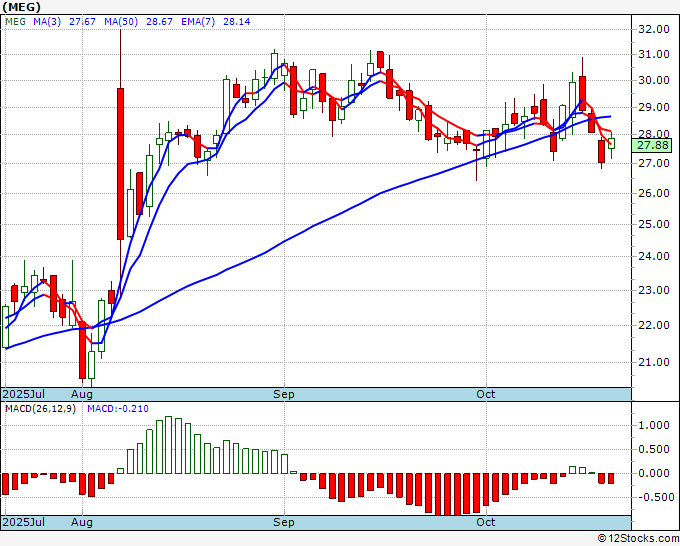Click the (MEG) chart title
680x546 pixels.
[x=21, y=7]
